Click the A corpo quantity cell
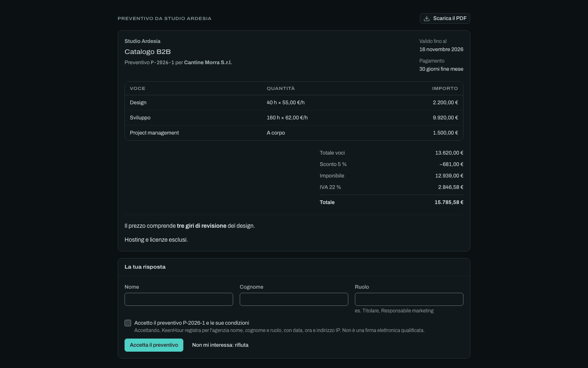 coord(276,133)
